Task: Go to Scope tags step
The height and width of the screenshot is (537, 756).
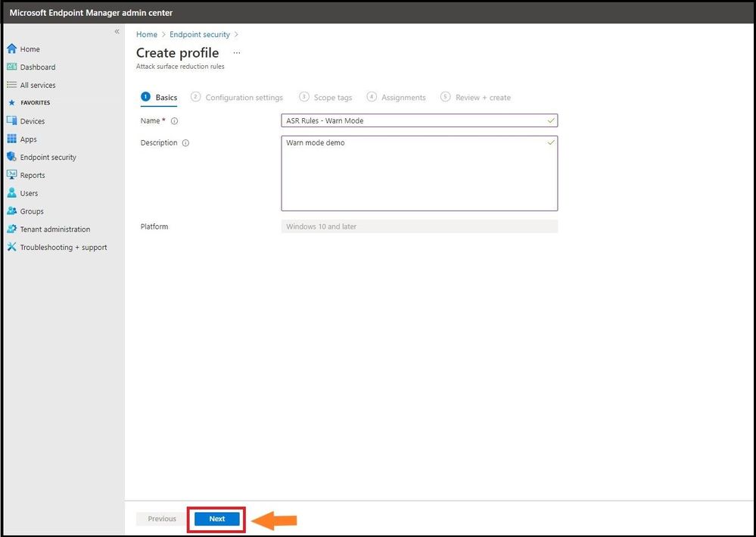Action: click(325, 97)
